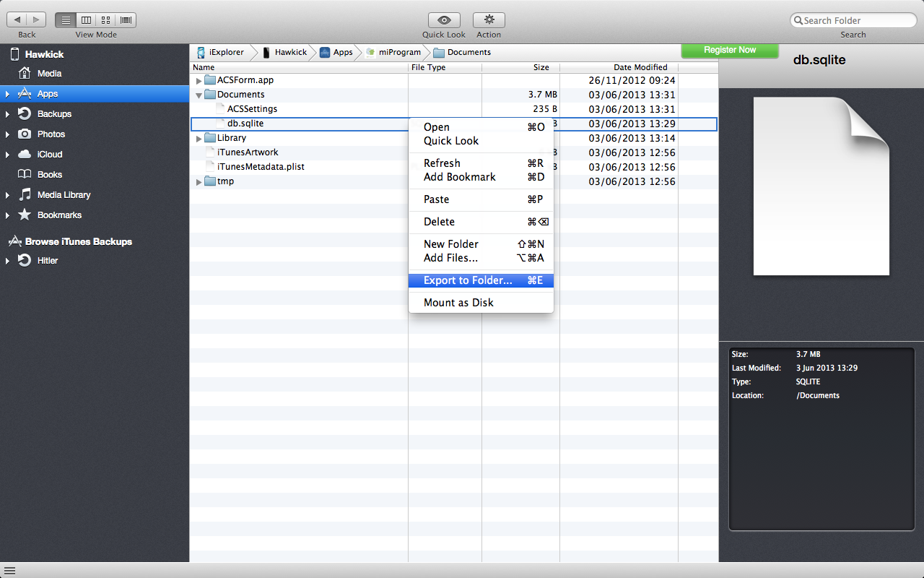
Task: Expand the Media Library disclosure arrow
Action: click(7, 195)
